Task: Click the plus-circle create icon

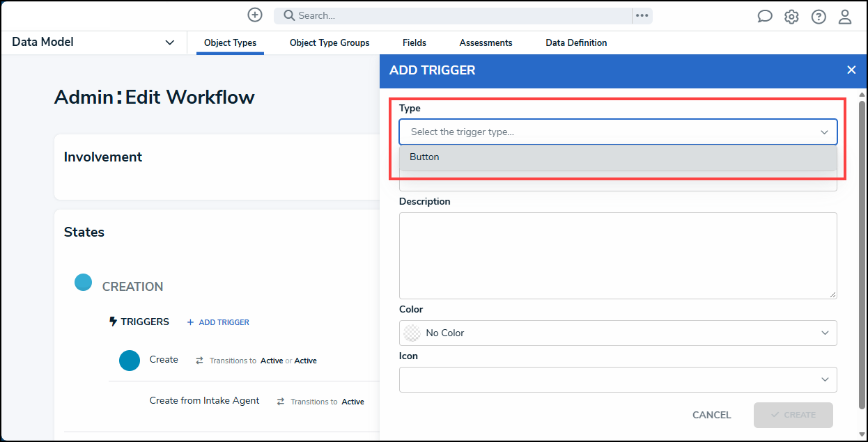Action: (x=255, y=15)
